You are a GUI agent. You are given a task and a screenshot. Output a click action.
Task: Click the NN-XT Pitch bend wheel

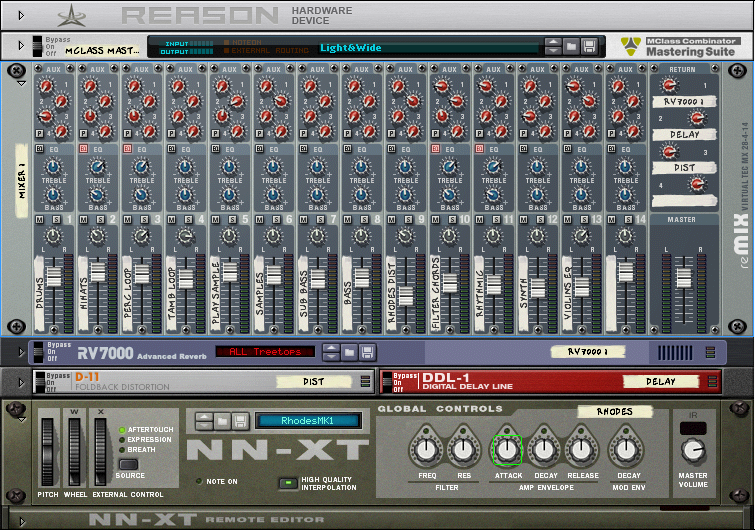coord(47,452)
